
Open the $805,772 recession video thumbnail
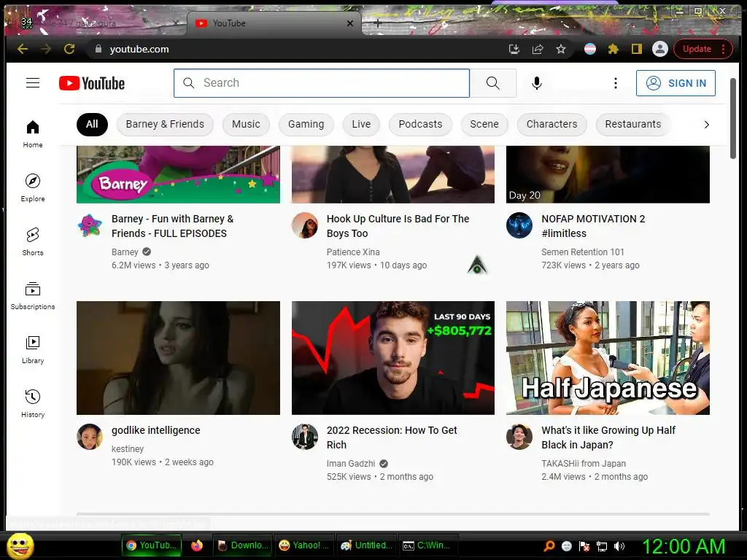click(393, 357)
